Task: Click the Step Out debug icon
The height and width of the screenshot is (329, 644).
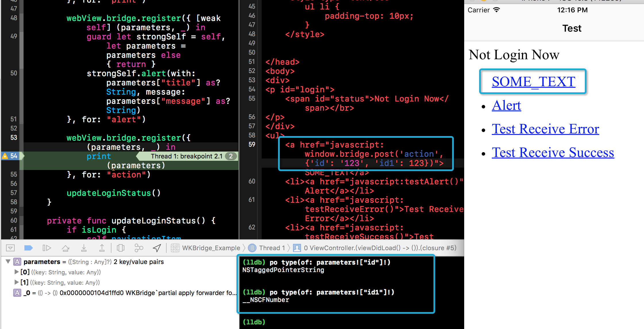Action: [x=102, y=248]
